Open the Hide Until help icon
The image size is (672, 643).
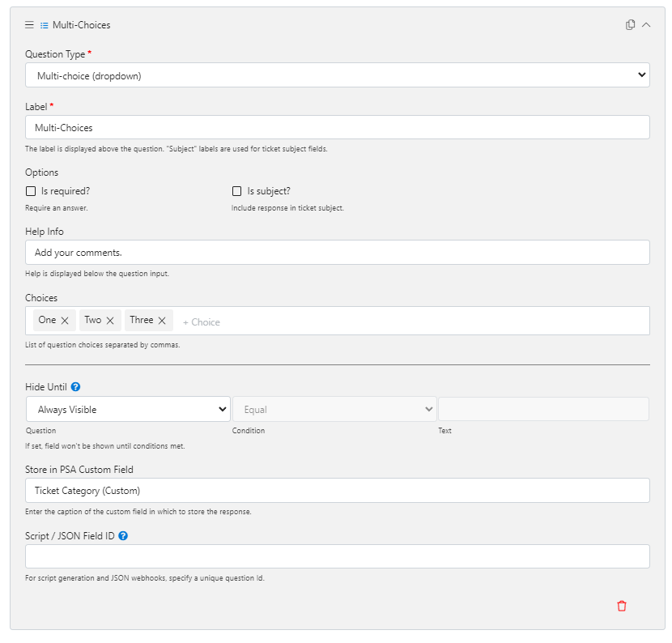click(75, 386)
